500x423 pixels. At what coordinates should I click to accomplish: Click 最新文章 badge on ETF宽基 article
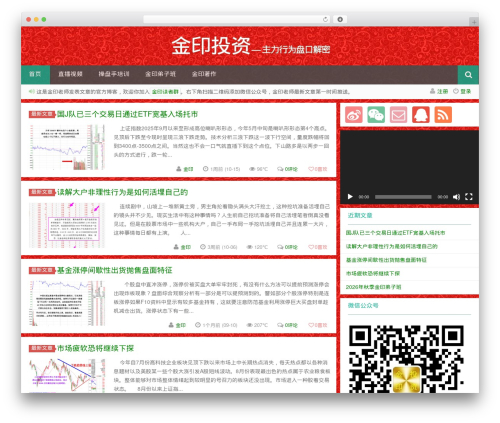click(x=42, y=114)
